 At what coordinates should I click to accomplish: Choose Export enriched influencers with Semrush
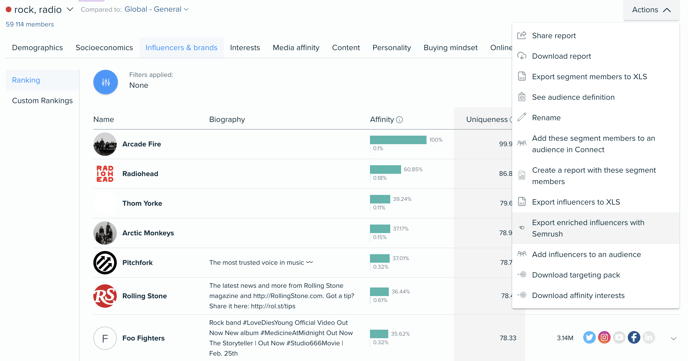pyautogui.click(x=595, y=228)
